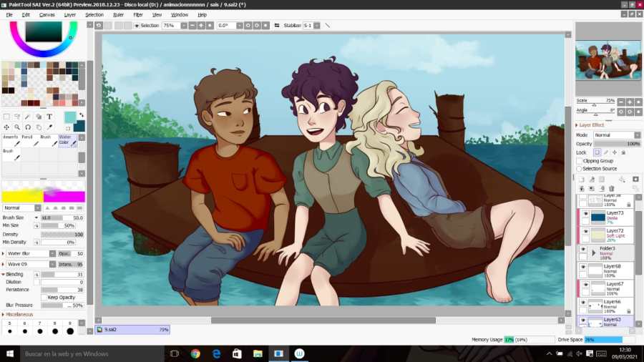644x362 pixels.
Task: Open Google Chrome from the taskbar
Action: (x=195, y=353)
